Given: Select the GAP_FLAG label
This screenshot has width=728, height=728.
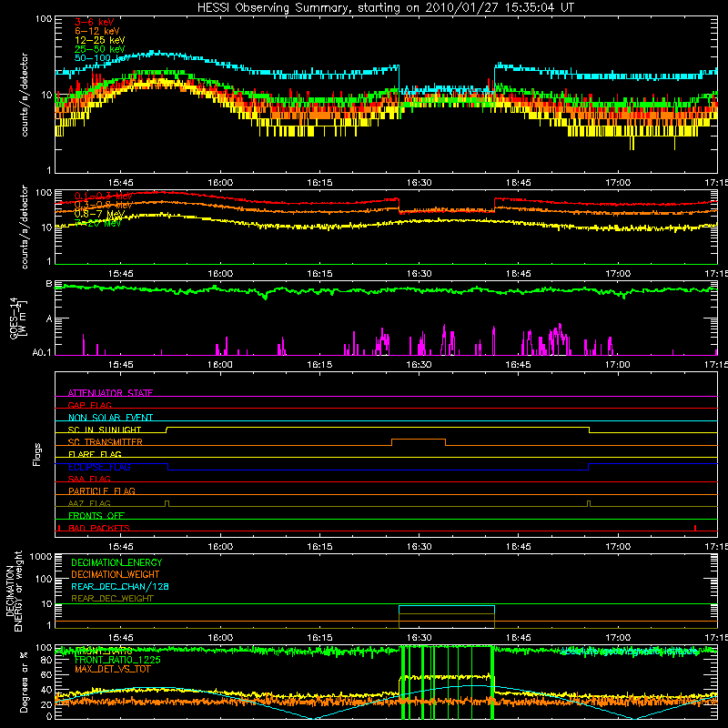Looking at the screenshot, I should 89,405.
